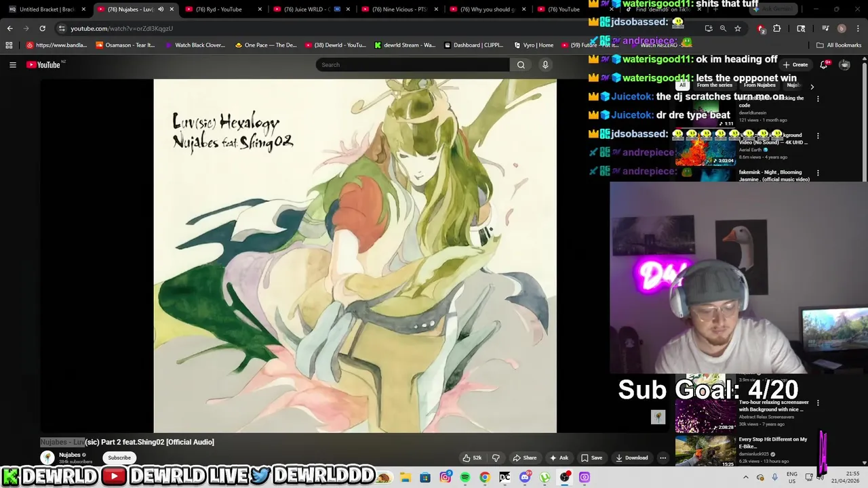Viewport: 868px width, 488px height.
Task: Click the Luv(sic) Hexalogy video player
Action: [x=355, y=256]
